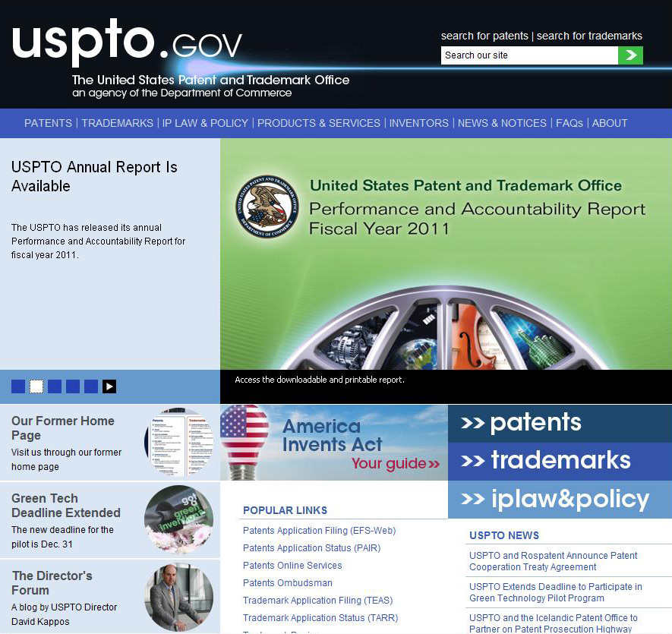Click the large 'trademarks' arrow button

(x=560, y=461)
